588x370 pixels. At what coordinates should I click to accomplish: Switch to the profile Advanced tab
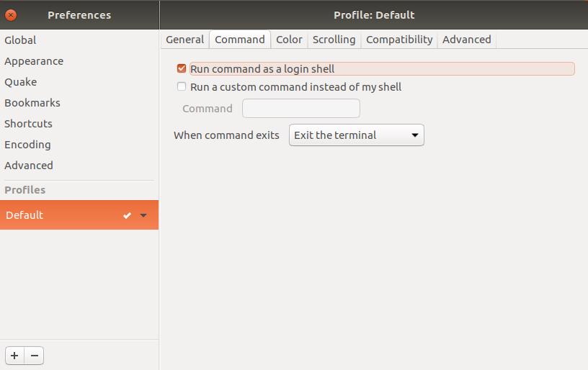pyautogui.click(x=467, y=40)
